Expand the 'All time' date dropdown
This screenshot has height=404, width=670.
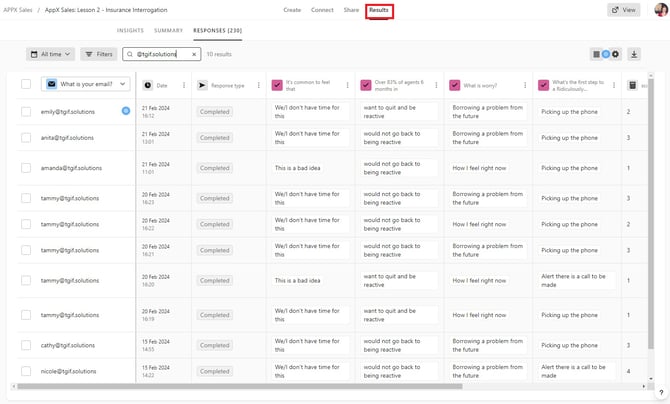tap(50, 54)
